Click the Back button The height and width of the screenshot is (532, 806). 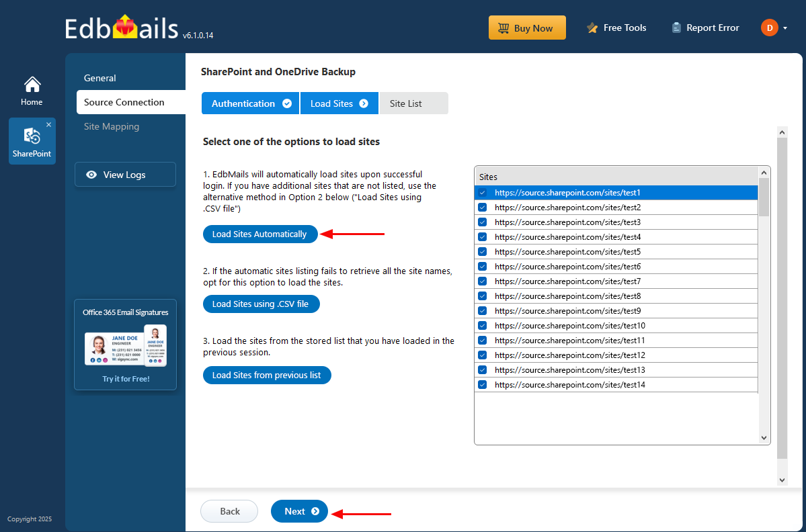(x=229, y=511)
